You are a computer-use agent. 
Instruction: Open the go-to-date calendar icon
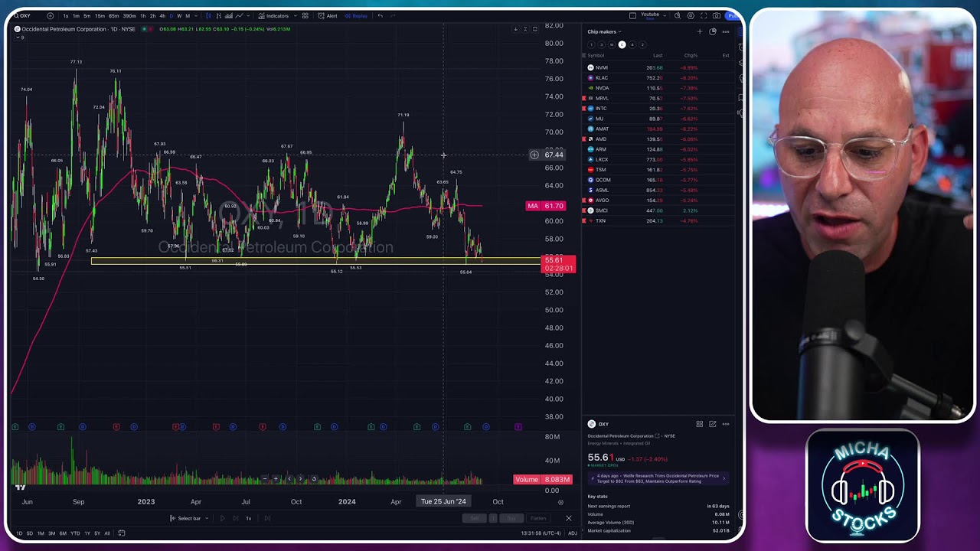(x=121, y=533)
